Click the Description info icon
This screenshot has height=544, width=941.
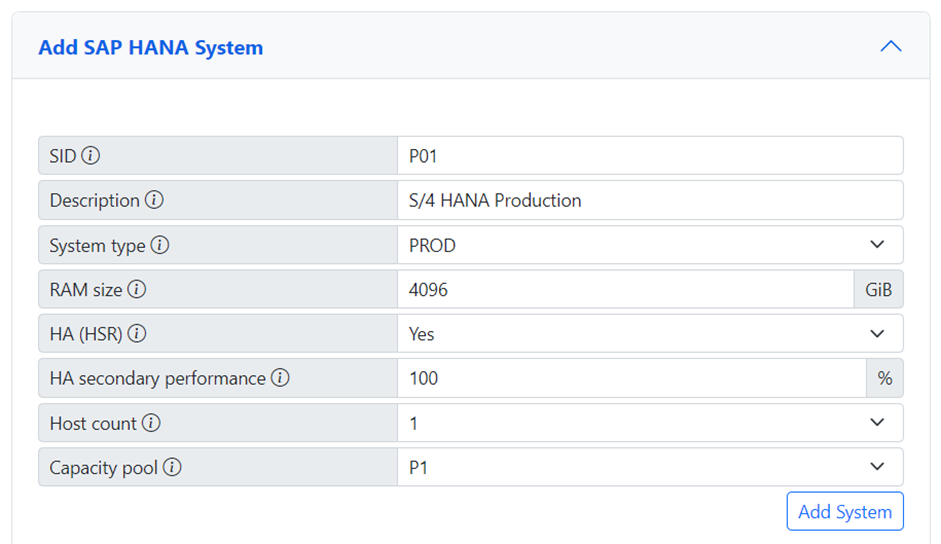[154, 200]
